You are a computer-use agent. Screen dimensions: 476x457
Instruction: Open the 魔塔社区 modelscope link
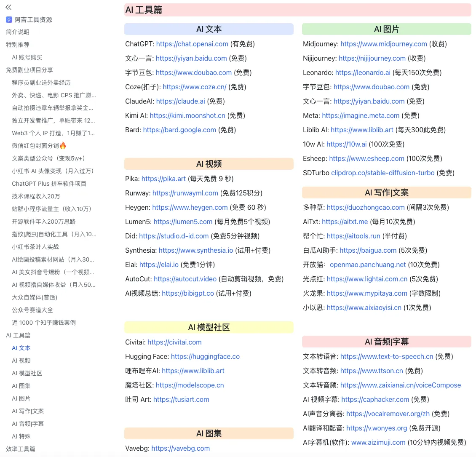[x=190, y=385]
